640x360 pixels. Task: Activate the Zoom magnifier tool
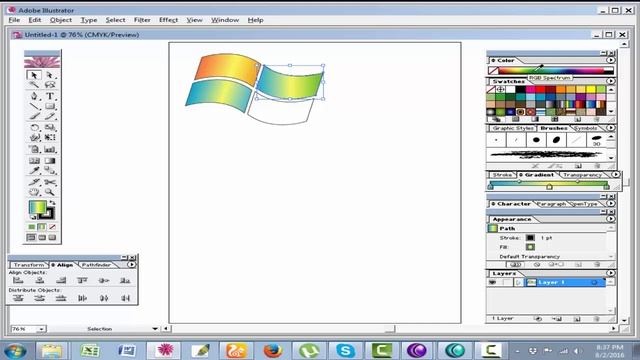click(50, 192)
